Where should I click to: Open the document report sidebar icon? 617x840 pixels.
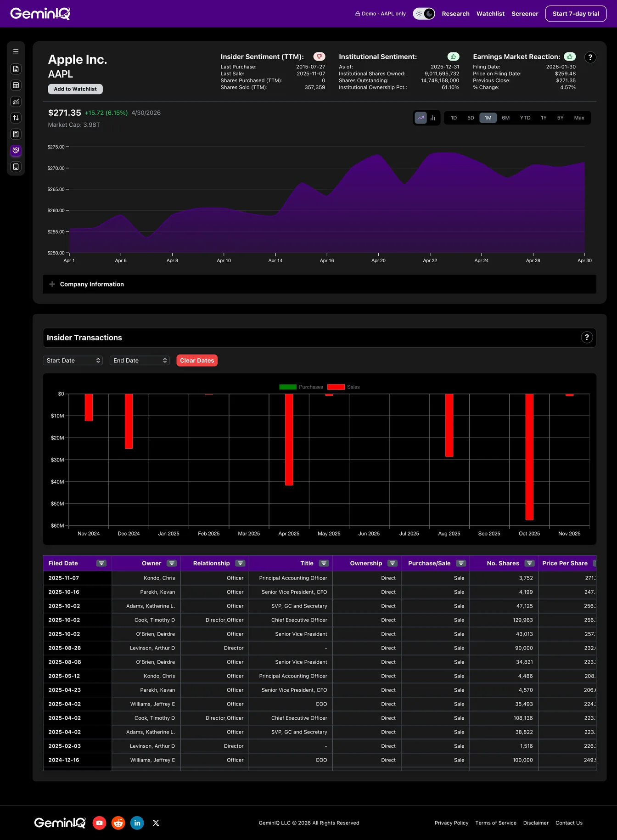coord(16,69)
